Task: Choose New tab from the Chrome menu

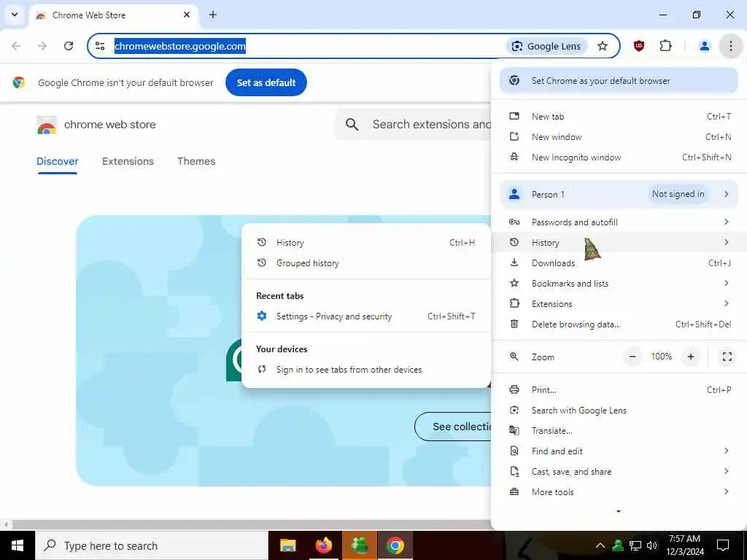Action: 619,117
